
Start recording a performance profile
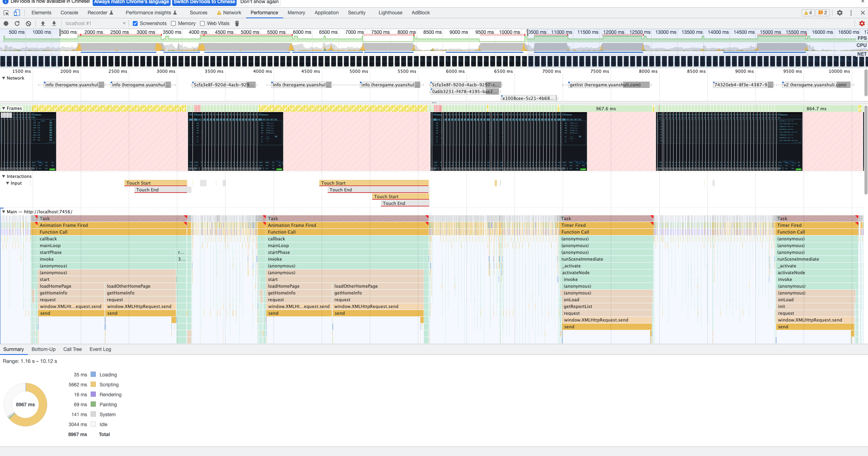[6, 23]
